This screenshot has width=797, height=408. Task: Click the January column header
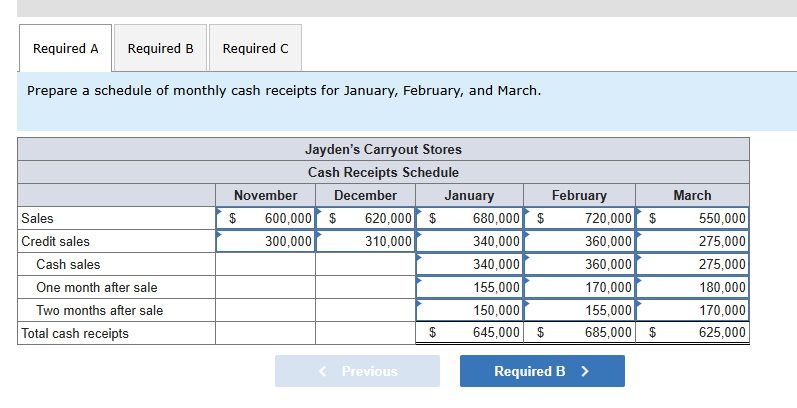pos(469,195)
